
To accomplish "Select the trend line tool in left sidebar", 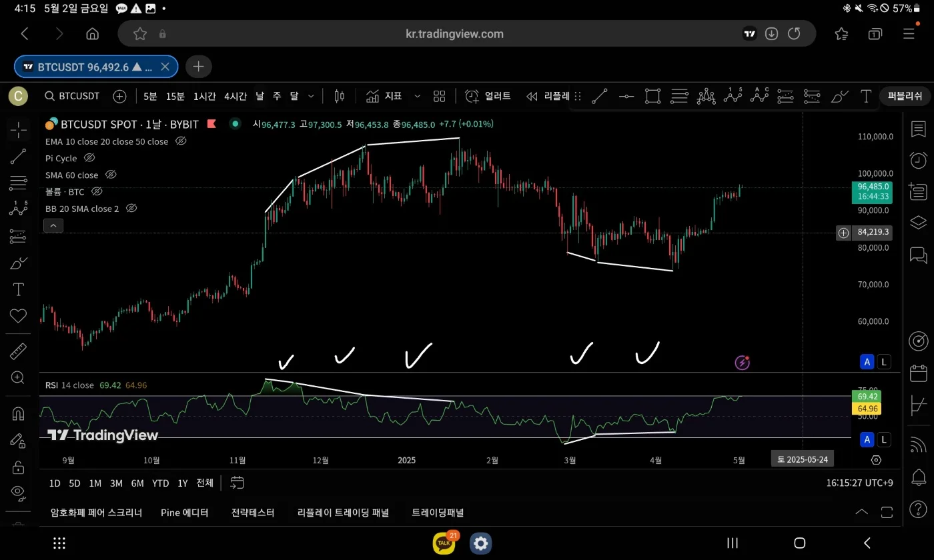I will click(18, 157).
